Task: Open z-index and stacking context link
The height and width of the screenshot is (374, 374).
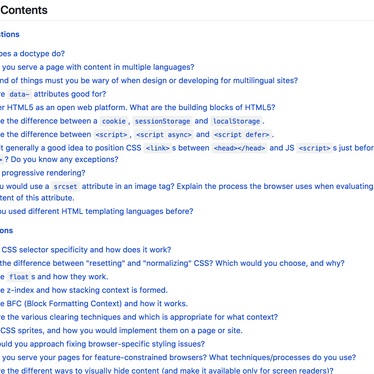Action: coord(84,290)
